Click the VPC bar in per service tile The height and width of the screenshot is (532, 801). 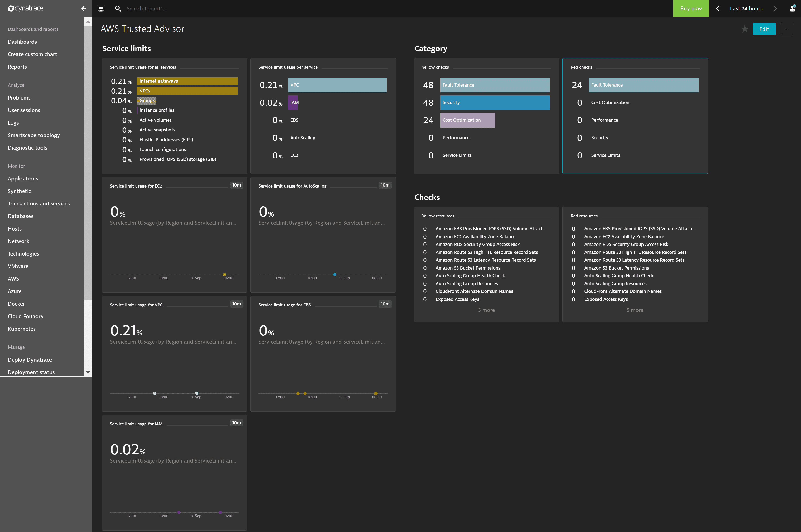coord(337,85)
